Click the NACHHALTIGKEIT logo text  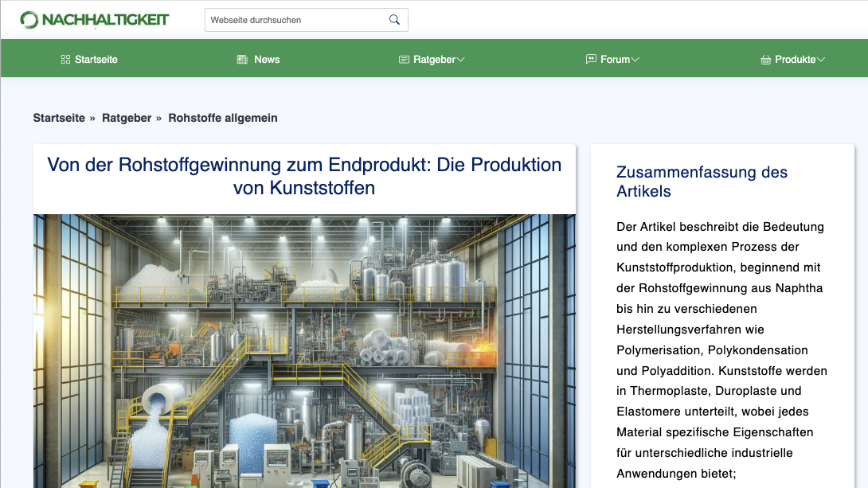tap(108, 18)
